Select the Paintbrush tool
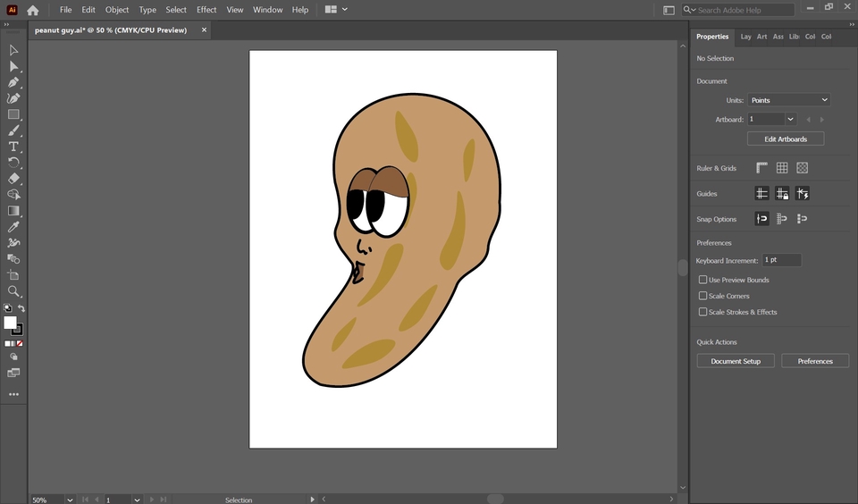This screenshot has width=858, height=504. click(13, 130)
